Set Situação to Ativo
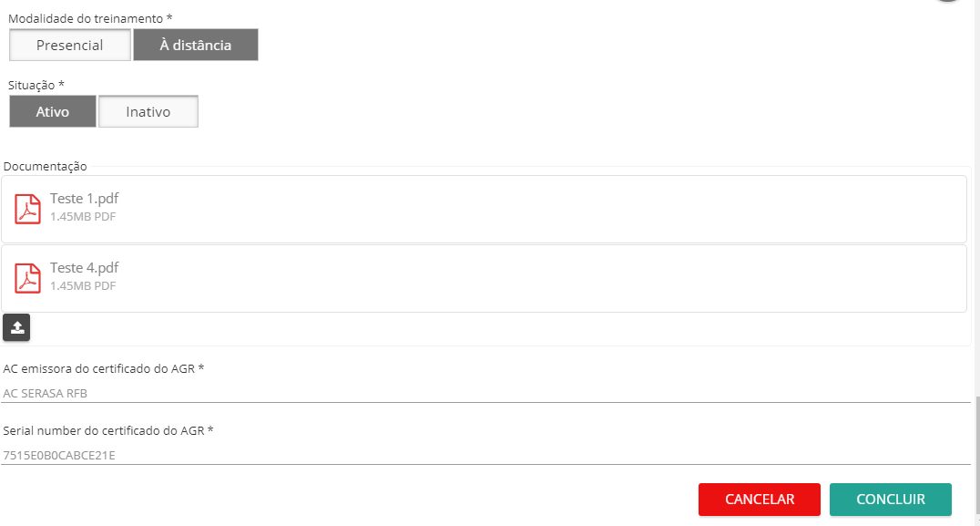 tap(53, 112)
